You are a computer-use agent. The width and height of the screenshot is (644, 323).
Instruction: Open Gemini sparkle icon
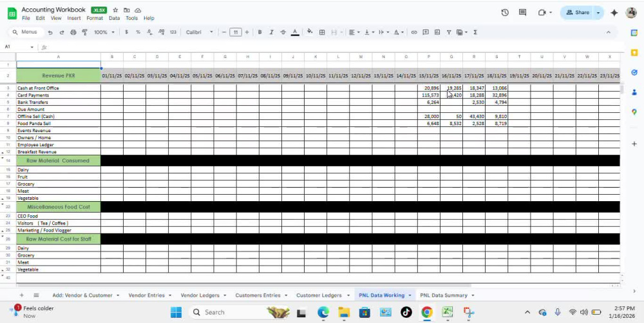click(x=614, y=13)
